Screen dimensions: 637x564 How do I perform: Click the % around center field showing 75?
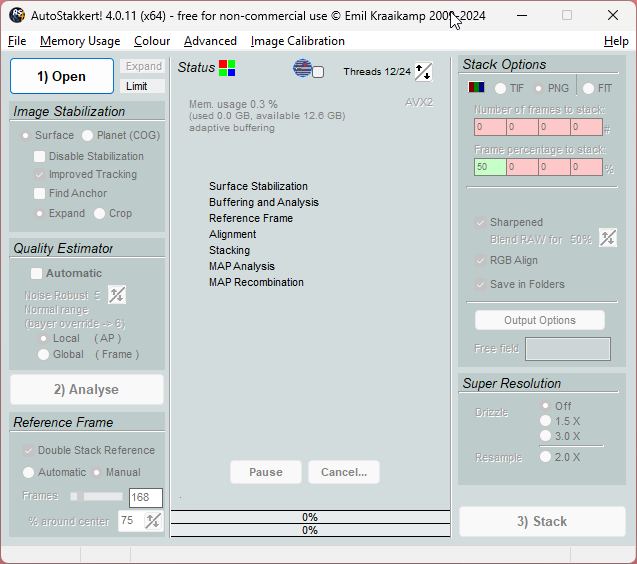click(x=131, y=521)
